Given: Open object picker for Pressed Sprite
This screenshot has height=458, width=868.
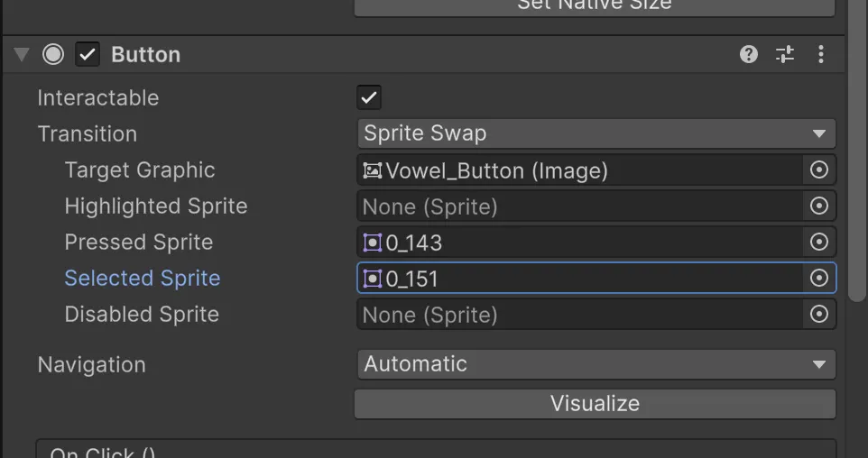Looking at the screenshot, I should (x=819, y=243).
